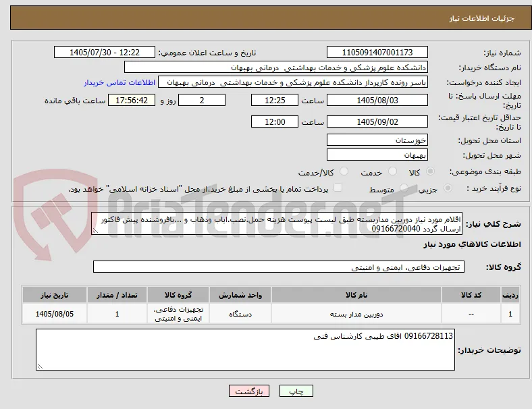Click the description textarea resize handle

coord(95,231)
